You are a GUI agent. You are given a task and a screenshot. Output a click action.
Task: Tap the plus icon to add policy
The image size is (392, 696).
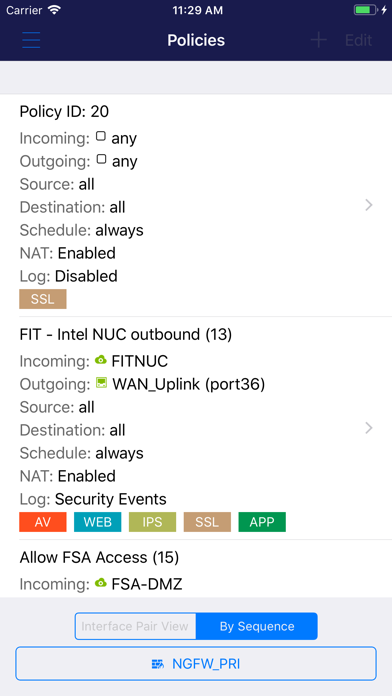click(x=318, y=40)
